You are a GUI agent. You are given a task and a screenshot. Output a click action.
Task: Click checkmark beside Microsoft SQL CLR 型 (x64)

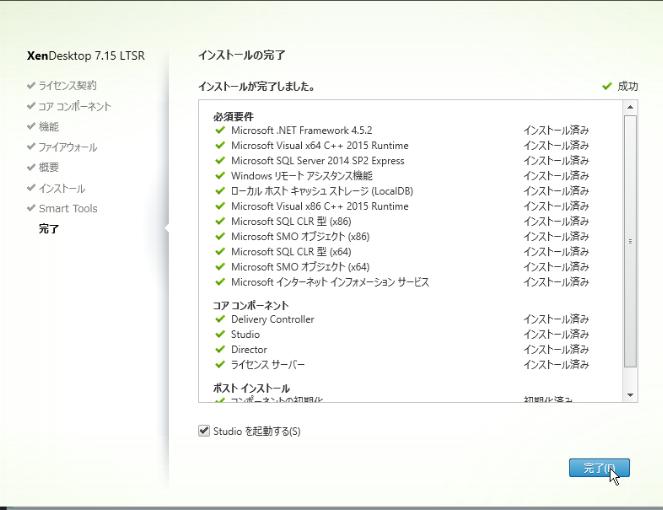pos(220,252)
